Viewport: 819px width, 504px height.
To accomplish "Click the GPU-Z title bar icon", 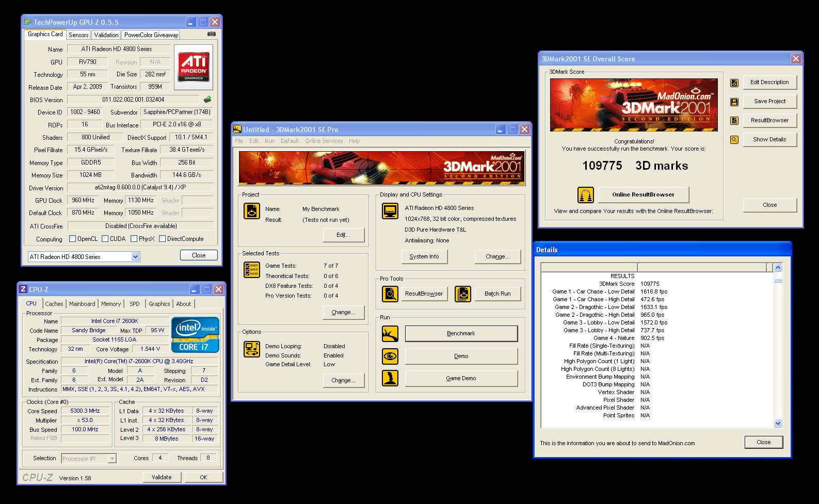I will coord(27,22).
